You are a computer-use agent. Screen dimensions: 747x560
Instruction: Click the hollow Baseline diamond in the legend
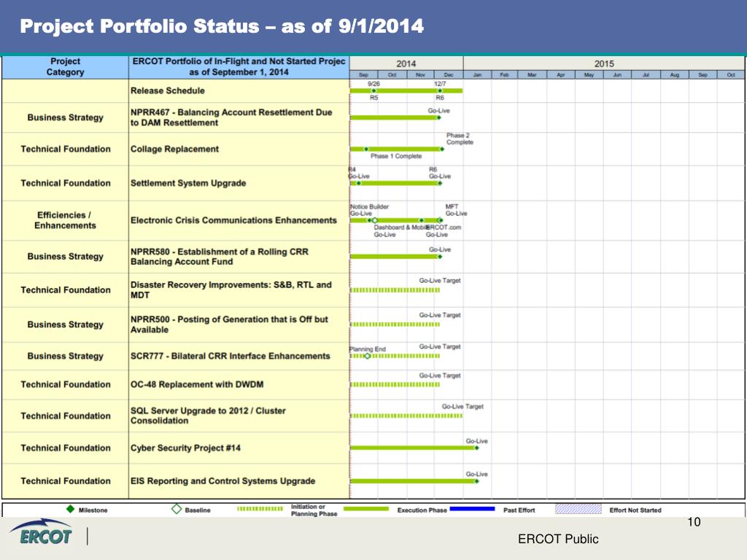(x=177, y=509)
